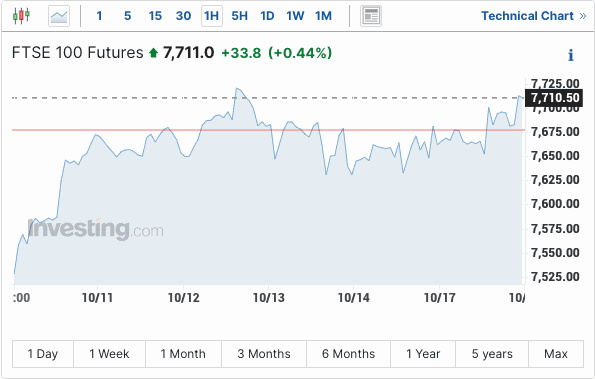Screen dimensions: 595x379
Task: Select the 3 Months range
Action: coord(264,354)
